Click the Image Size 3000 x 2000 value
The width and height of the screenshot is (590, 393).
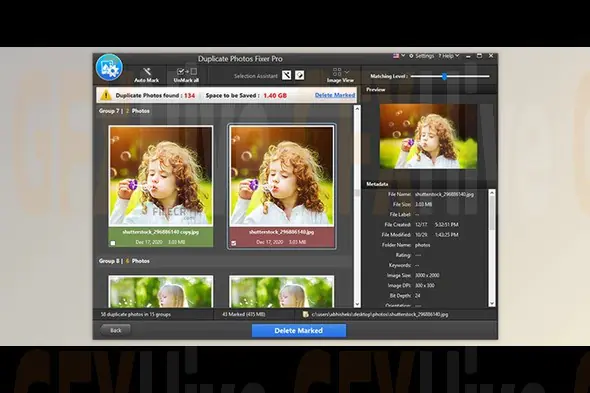427,276
